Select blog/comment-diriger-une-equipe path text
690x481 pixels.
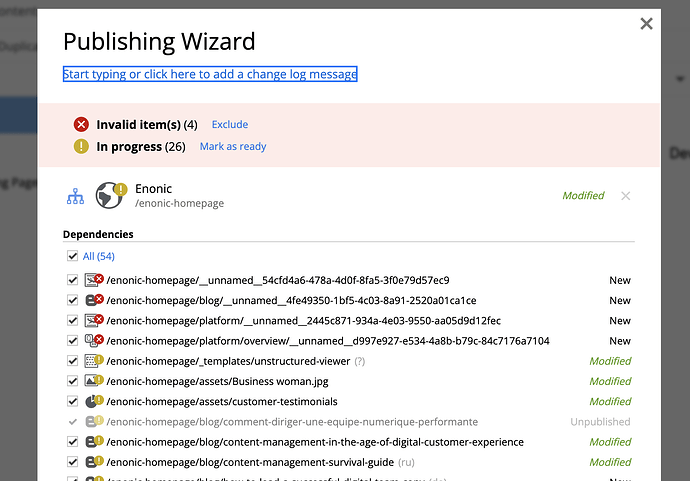pos(292,422)
